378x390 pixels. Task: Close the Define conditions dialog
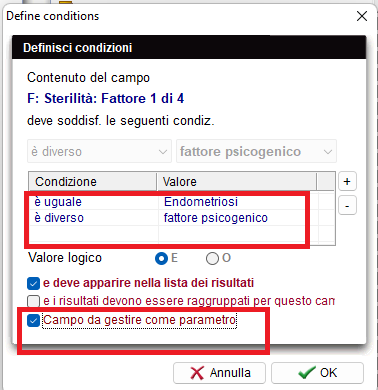tap(362, 16)
